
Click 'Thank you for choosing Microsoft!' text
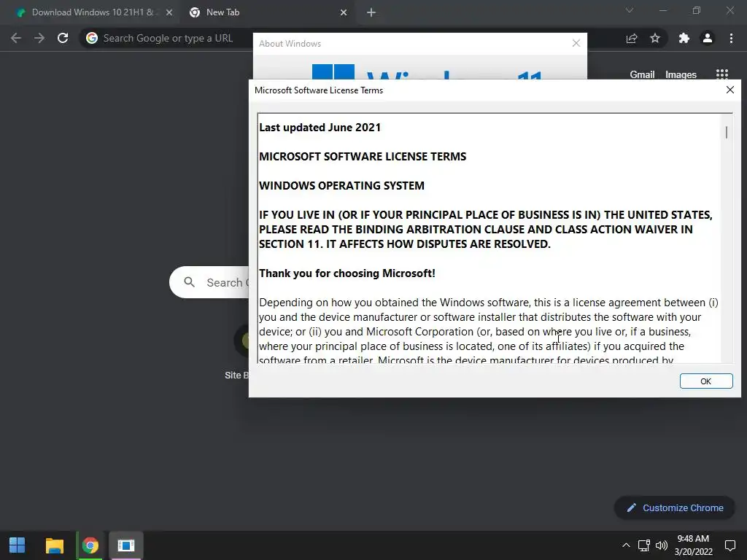(x=347, y=273)
